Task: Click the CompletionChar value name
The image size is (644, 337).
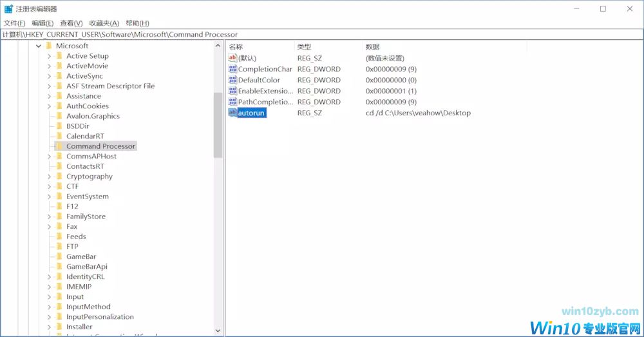Action: [265, 69]
